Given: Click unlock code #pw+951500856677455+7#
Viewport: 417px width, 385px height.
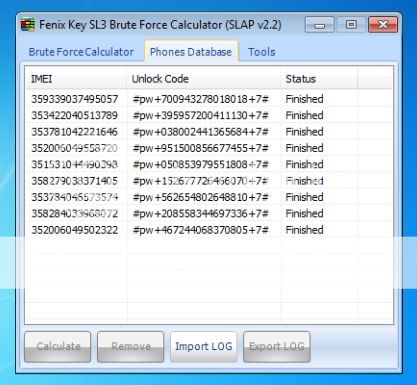Looking at the screenshot, I should pos(200,148).
